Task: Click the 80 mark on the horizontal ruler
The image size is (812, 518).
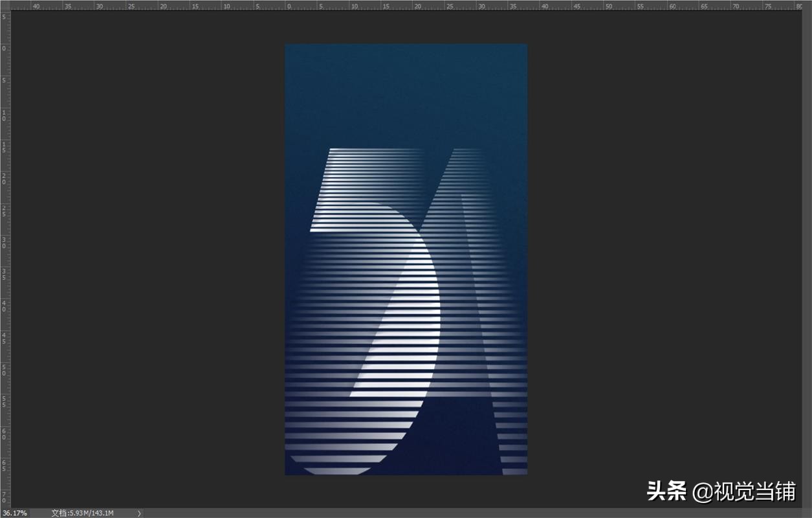Action: (799, 6)
